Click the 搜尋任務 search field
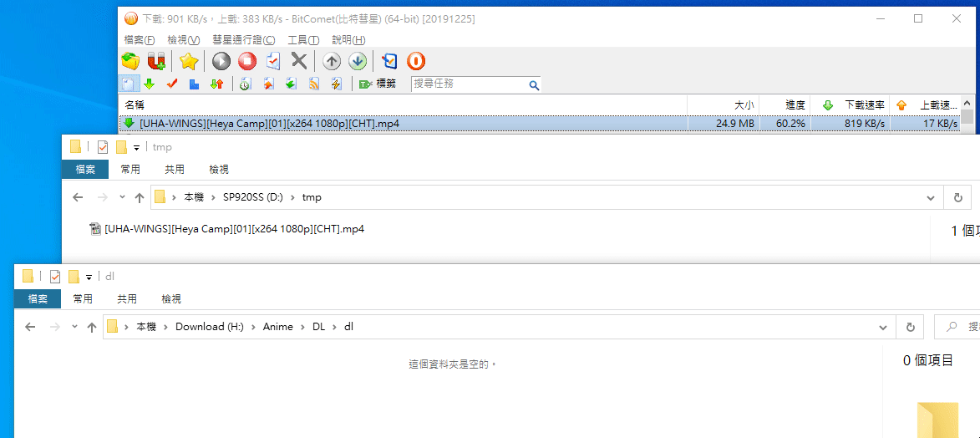Screen dimensions: 980x438 [470, 84]
